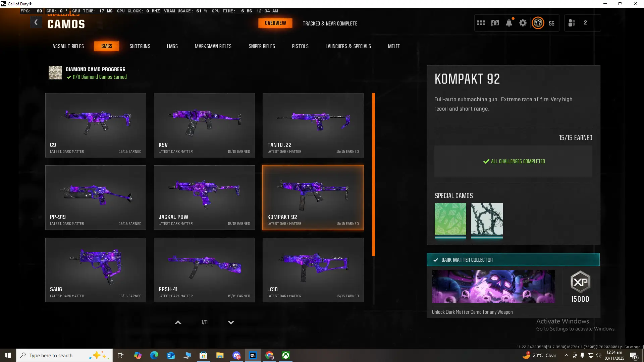The image size is (644, 362).
Task: Switch to the Sniper Rifles tab
Action: 262,46
